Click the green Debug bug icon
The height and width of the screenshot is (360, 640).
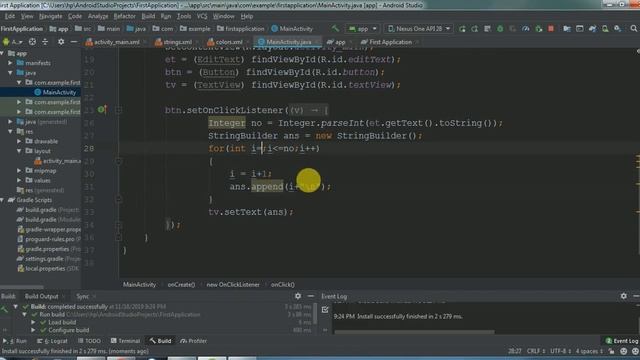pos(500,29)
